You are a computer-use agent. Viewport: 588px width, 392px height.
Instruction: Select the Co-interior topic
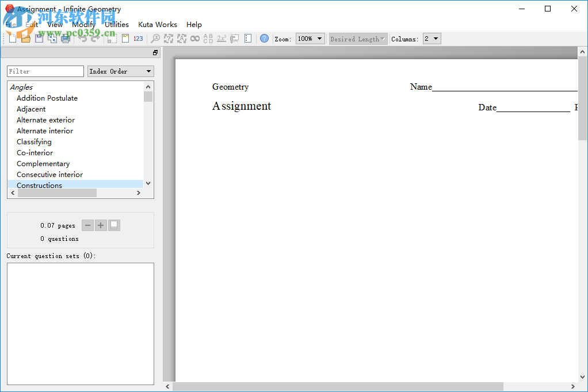[35, 152]
